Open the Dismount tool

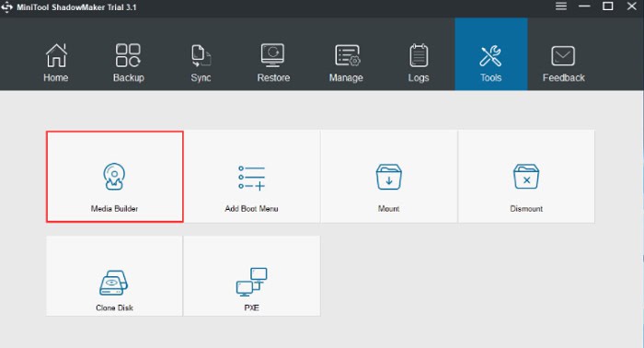526,177
